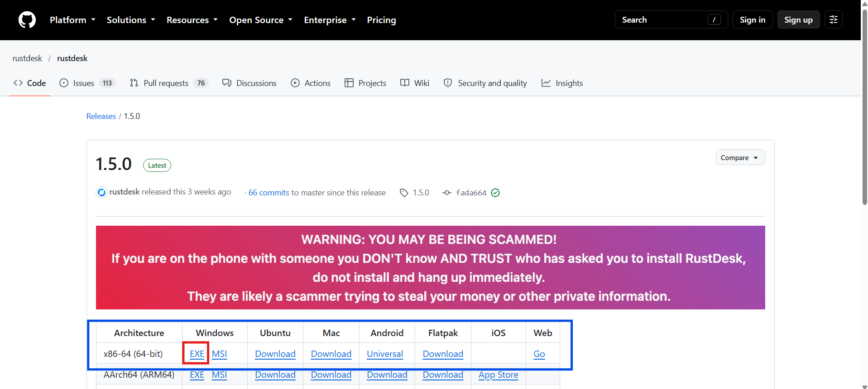Click the Sign up button
The height and width of the screenshot is (389, 868).
tap(798, 19)
